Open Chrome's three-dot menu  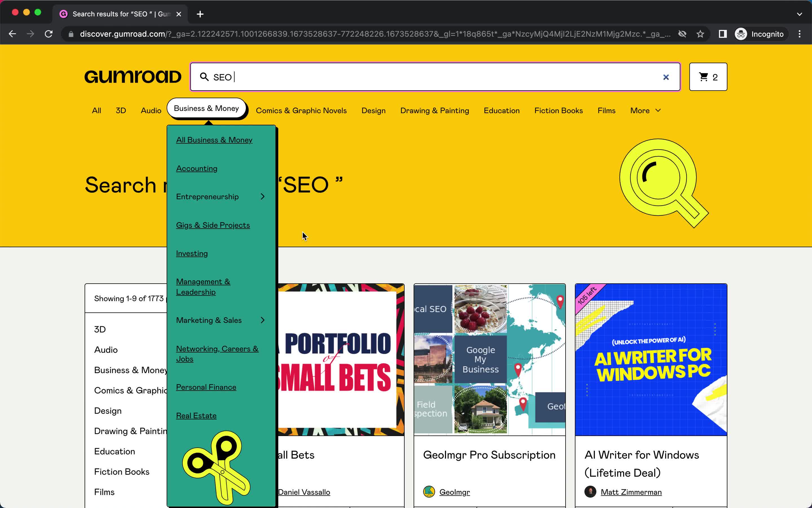[x=800, y=34]
